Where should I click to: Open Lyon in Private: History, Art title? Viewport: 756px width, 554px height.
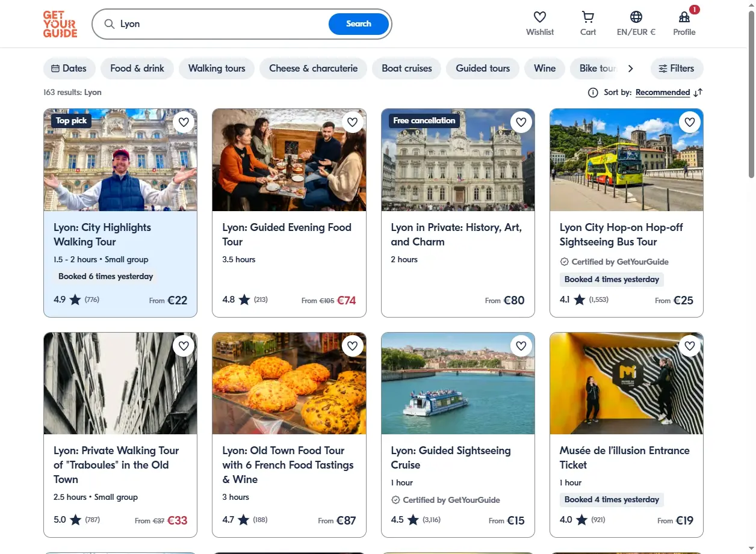(x=456, y=235)
